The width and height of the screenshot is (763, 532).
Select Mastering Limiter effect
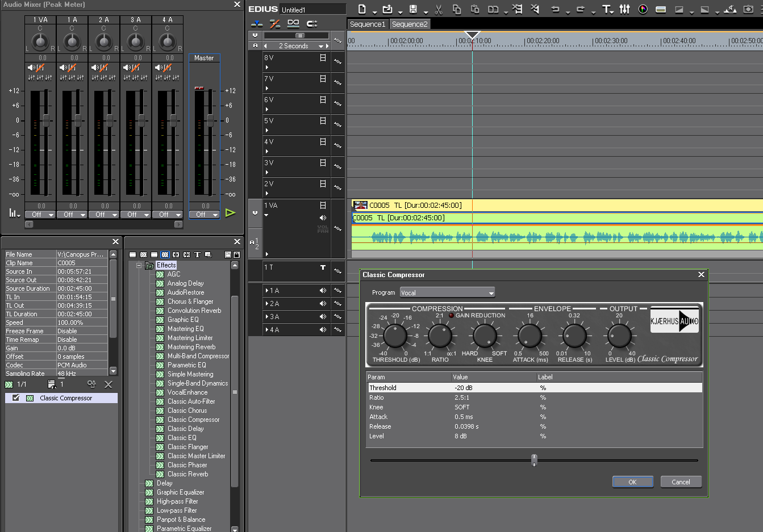click(x=190, y=338)
